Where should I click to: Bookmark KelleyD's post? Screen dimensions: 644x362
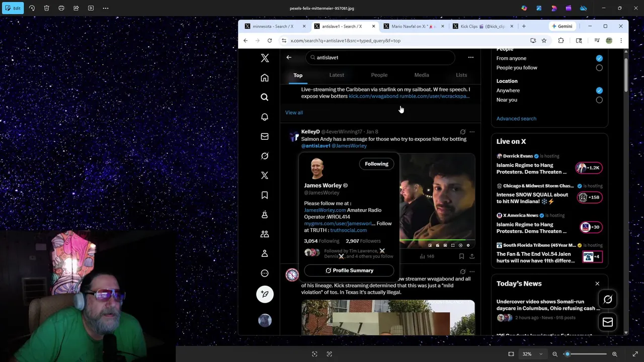coord(461,256)
